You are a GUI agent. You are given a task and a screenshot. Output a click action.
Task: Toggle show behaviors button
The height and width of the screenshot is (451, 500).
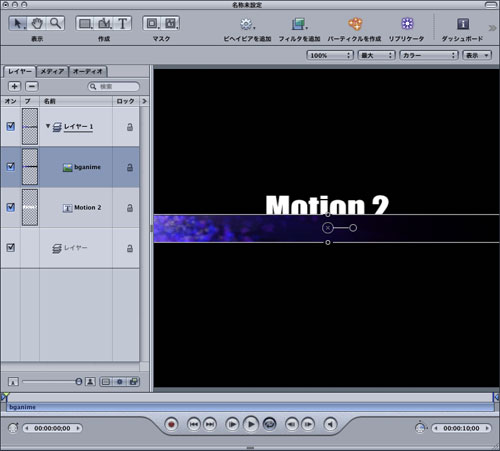click(120, 382)
